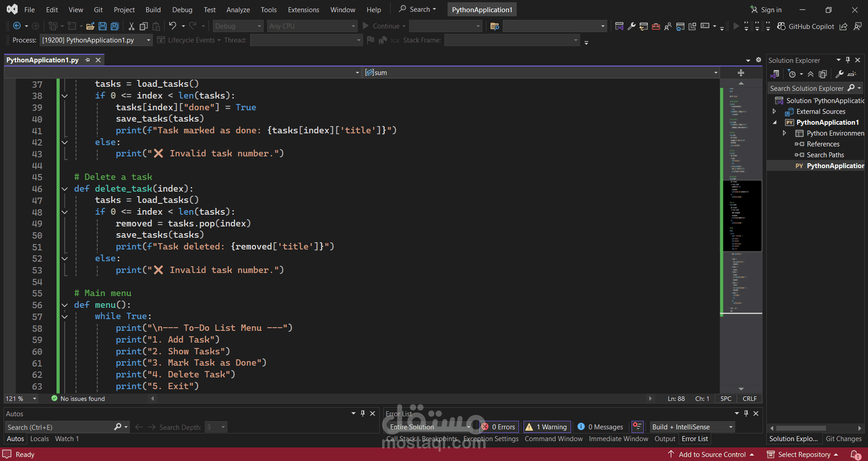Open the Debug menu
Image resolution: width=868 pixels, height=461 pixels.
(x=182, y=9)
